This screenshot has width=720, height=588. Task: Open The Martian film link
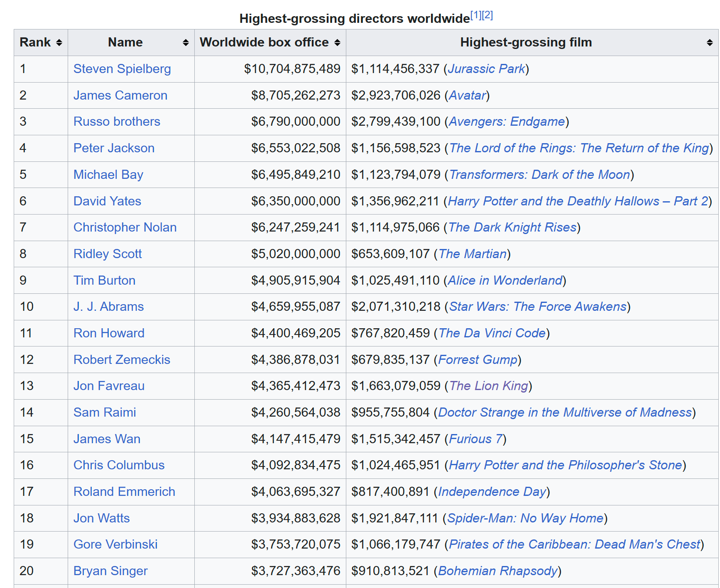[473, 254]
